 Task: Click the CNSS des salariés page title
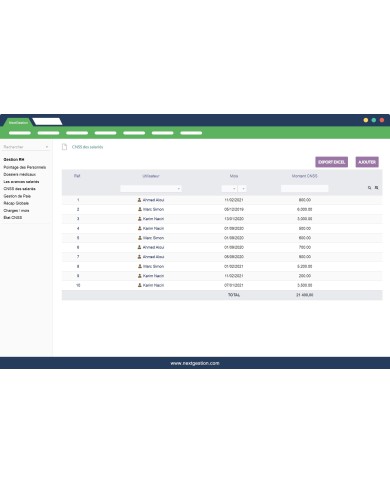(88, 147)
